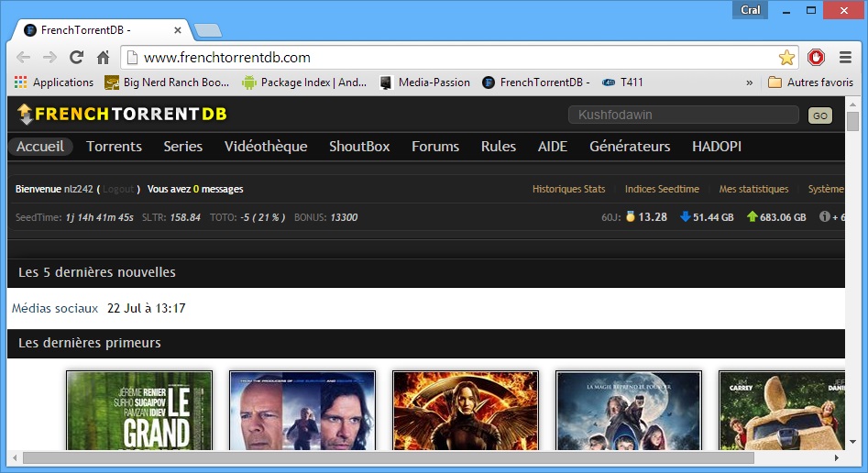The width and height of the screenshot is (868, 473).
Task: Go to the Accueil menu item
Action: pyautogui.click(x=40, y=147)
